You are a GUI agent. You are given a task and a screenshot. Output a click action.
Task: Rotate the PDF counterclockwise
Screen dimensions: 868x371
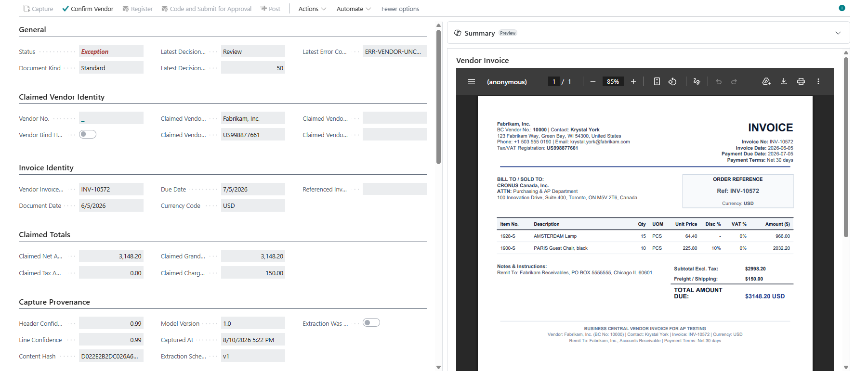coord(672,82)
